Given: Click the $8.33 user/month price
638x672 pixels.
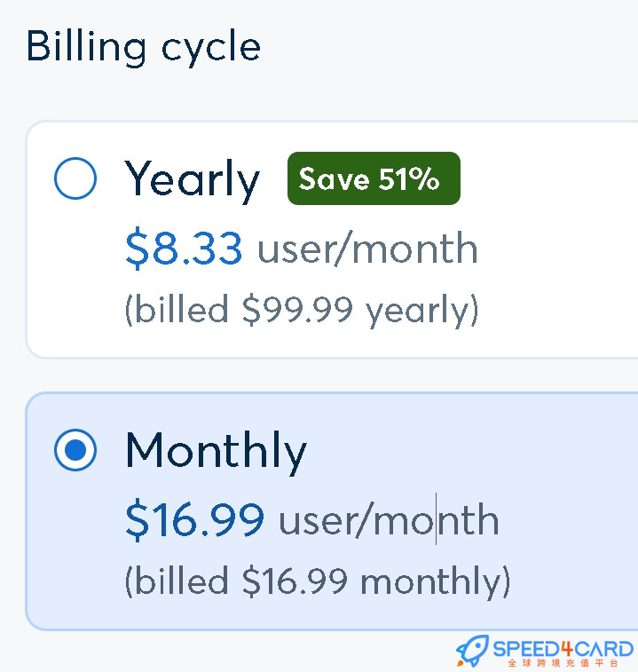Looking at the screenshot, I should point(302,249).
